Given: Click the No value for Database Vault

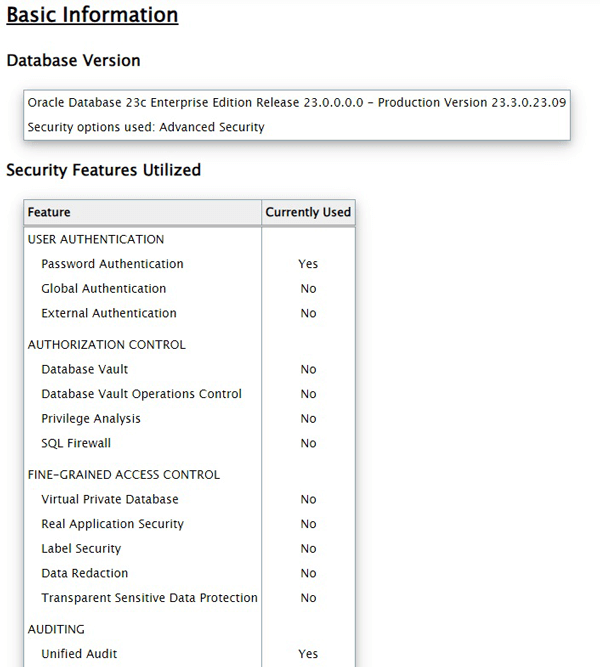Looking at the screenshot, I should pos(308,369).
